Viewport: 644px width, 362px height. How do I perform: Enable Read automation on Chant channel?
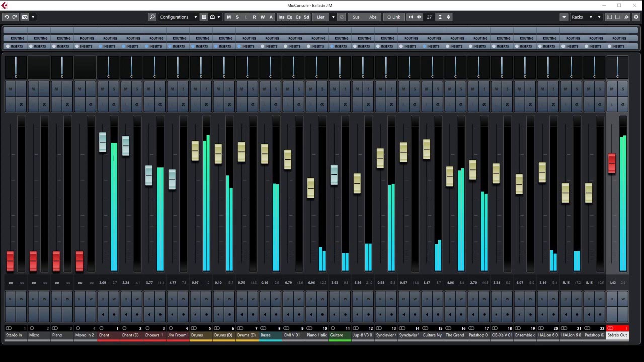[x=103, y=299]
